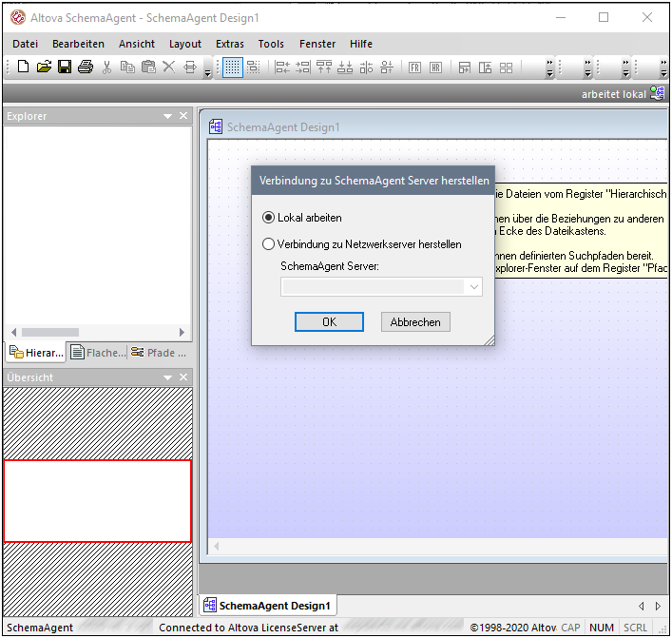Image resolution: width=672 pixels, height=638 pixels.
Task: Click the tab strip scroll left arrow
Action: (642, 607)
